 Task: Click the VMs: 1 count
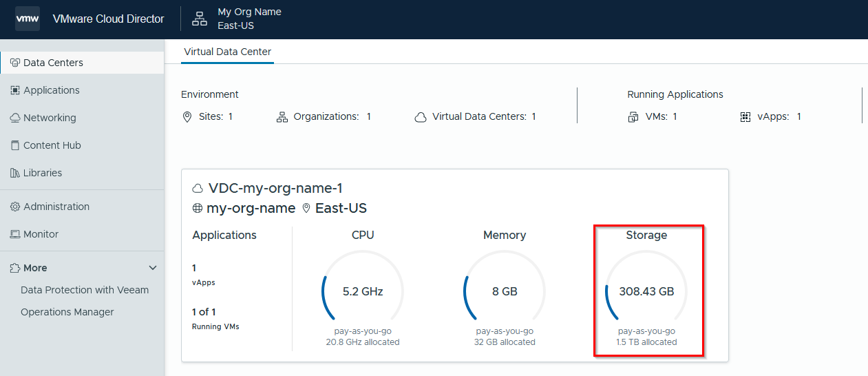point(661,116)
